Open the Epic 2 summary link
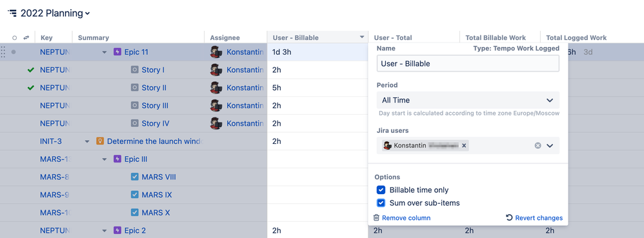The width and height of the screenshot is (644, 238). 135,230
